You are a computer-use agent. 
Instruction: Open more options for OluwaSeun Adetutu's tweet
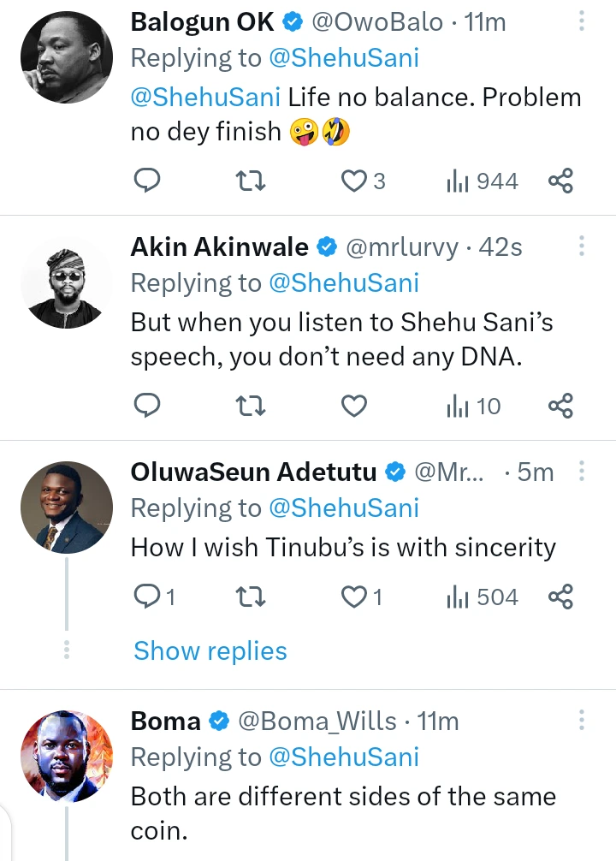[581, 472]
